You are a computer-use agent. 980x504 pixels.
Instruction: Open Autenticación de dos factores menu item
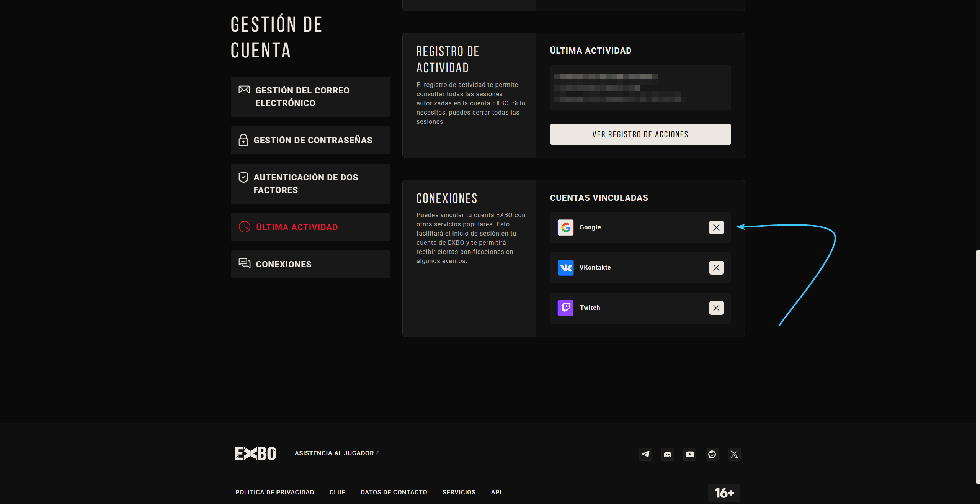click(x=310, y=184)
